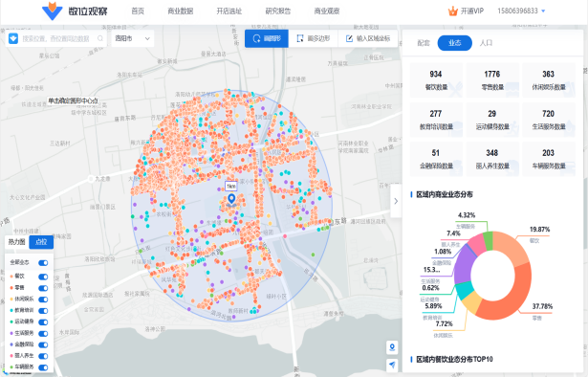Viewport: 588px width, 377px height.
Task: Open the 洛阳市 city dropdown
Action: [132, 38]
